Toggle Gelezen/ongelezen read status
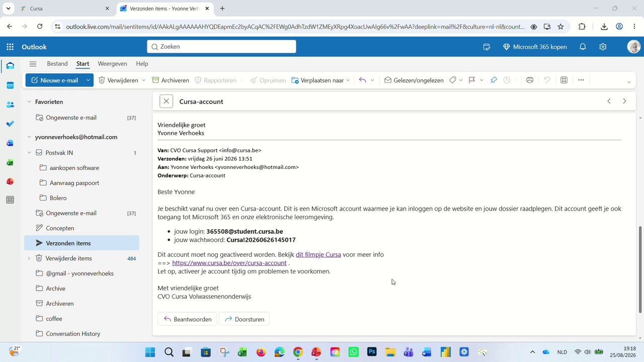Viewport: 644px width, 362px height. coord(414,80)
